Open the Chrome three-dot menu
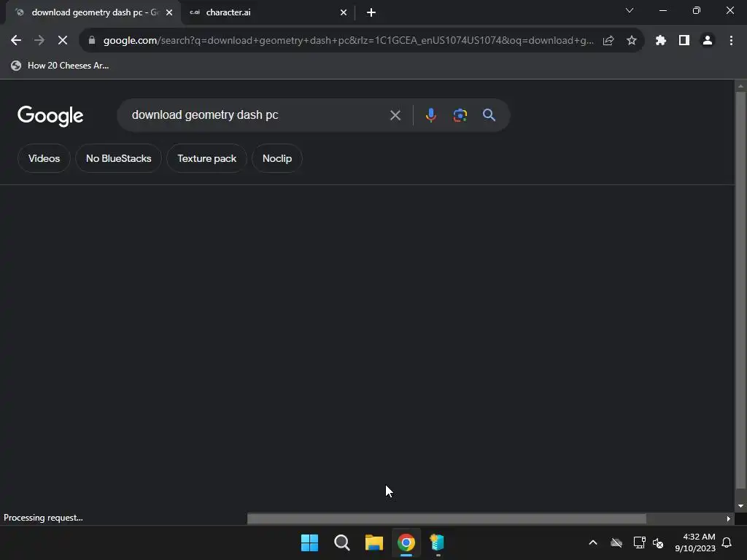The image size is (747, 560). click(x=731, y=41)
